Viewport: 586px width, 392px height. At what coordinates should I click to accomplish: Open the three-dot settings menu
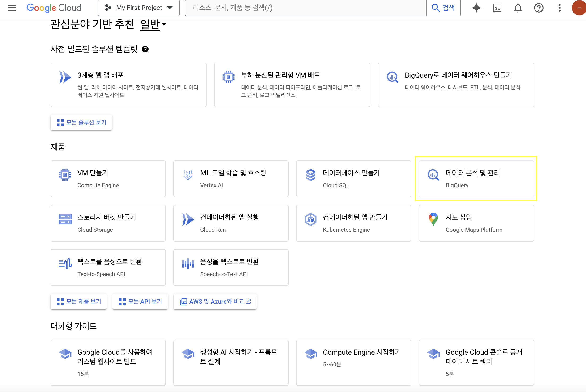559,8
